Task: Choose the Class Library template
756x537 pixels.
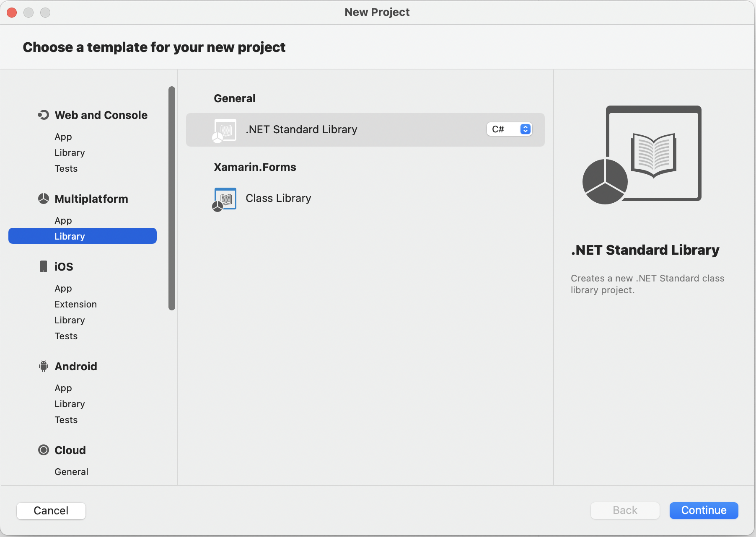Action: (365, 199)
